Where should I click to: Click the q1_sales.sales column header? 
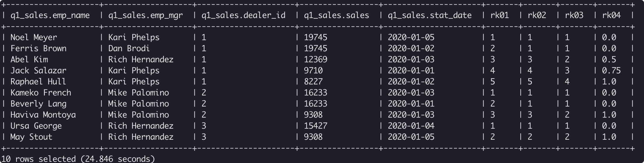(337, 15)
